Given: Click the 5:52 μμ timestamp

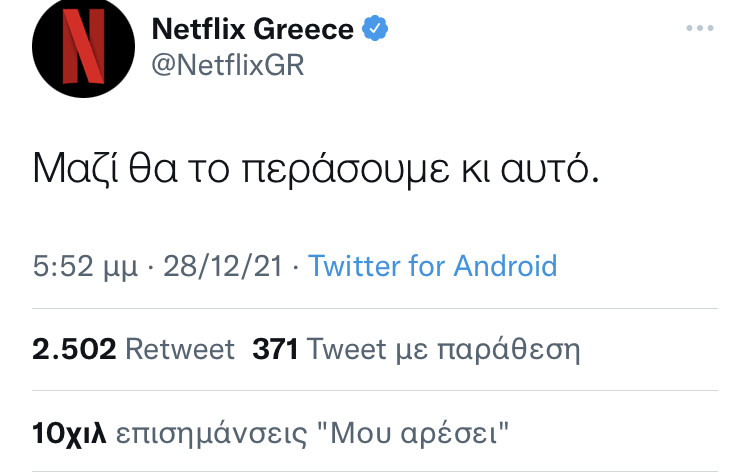Looking at the screenshot, I should coord(85,267).
